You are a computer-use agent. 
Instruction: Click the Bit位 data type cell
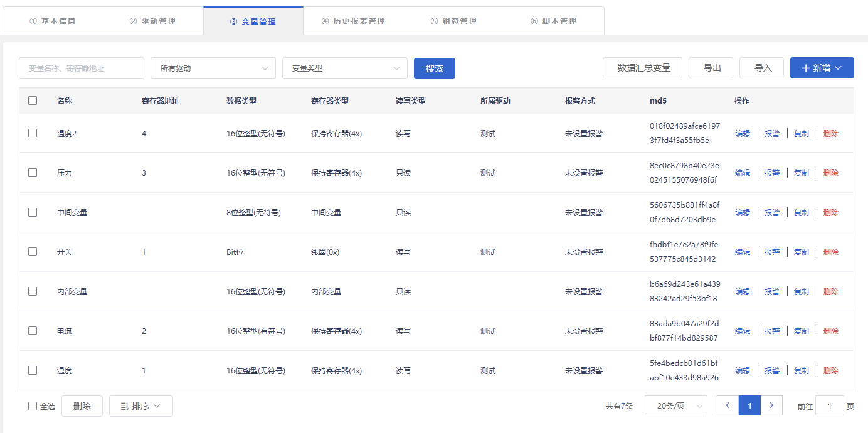235,252
